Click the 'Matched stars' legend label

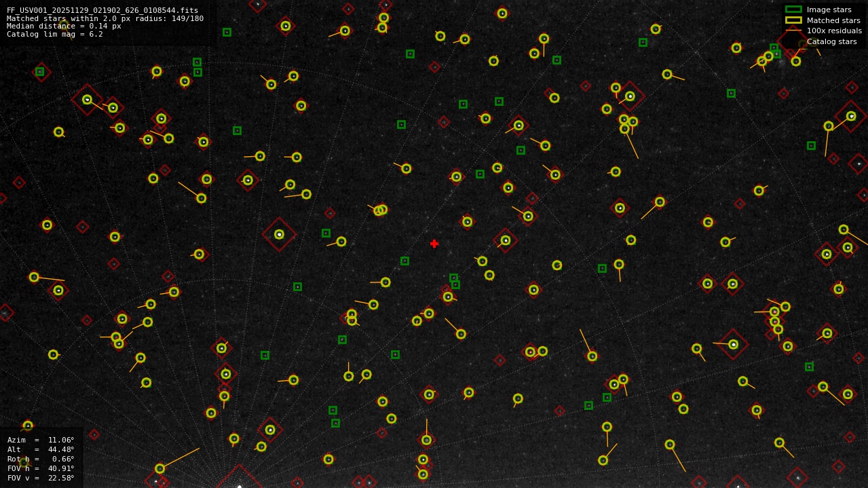(x=833, y=20)
